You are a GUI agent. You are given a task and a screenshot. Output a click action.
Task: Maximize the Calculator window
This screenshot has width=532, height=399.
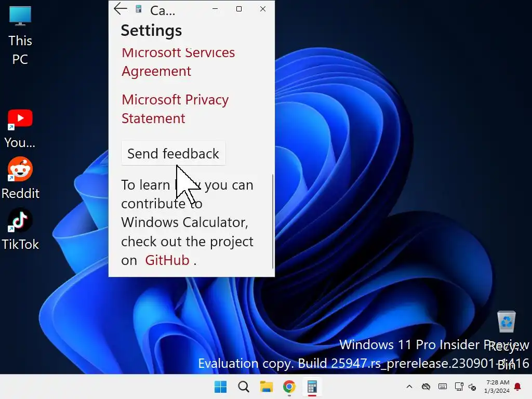(x=239, y=9)
